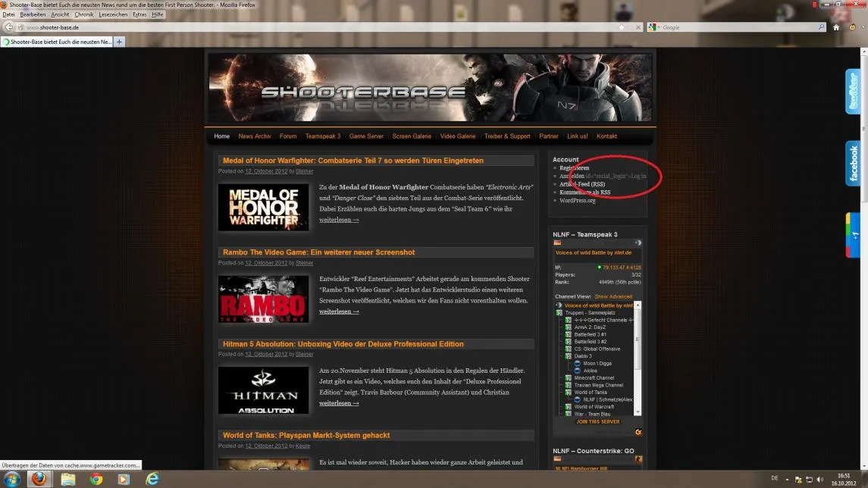Stop page loading with the X button
Screen dimensions: 868x488
click(x=638, y=27)
